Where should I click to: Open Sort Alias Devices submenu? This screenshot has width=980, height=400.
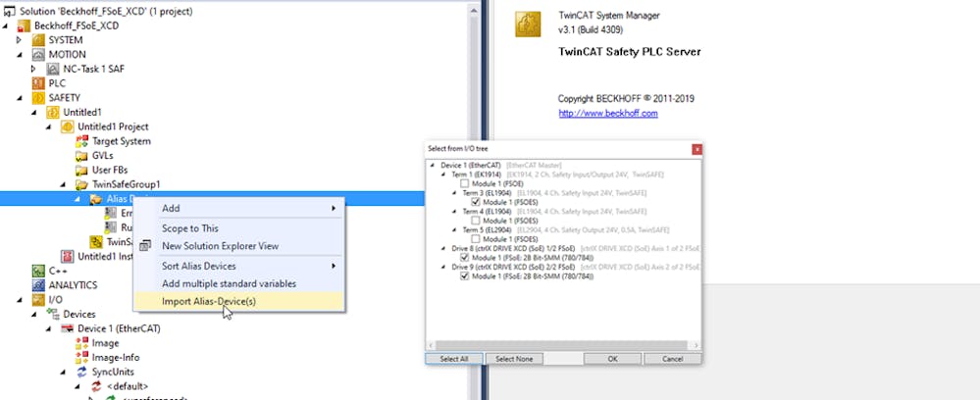pos(238,266)
